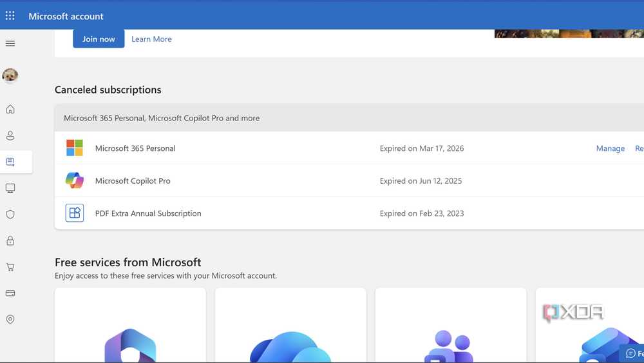
Task: Open the profile avatar picture
Action: click(x=10, y=75)
